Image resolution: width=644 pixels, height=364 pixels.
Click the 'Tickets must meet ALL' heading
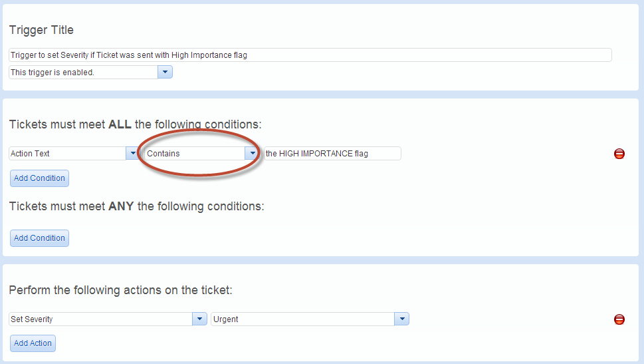(x=135, y=124)
